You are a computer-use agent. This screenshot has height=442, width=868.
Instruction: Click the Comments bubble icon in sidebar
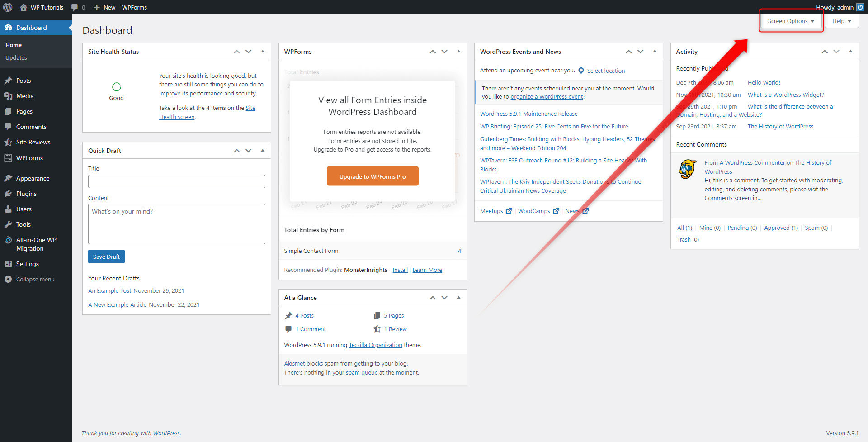(x=8, y=127)
